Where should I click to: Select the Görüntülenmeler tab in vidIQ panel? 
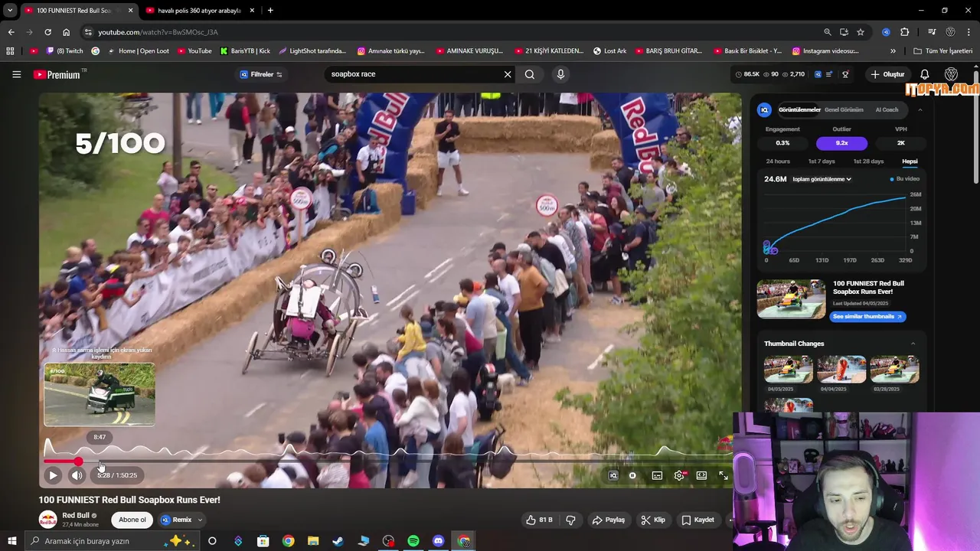[799, 109]
